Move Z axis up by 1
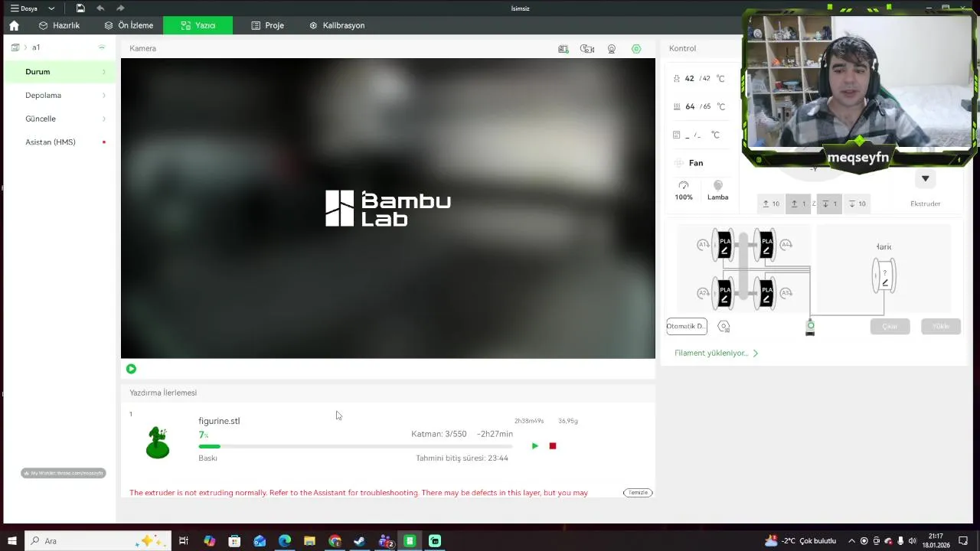The image size is (980, 551). tap(798, 204)
